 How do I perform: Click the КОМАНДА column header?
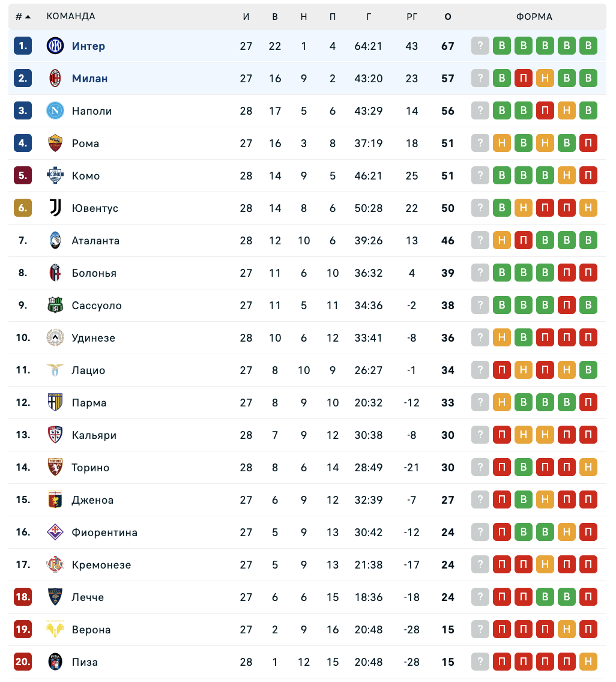[71, 17]
